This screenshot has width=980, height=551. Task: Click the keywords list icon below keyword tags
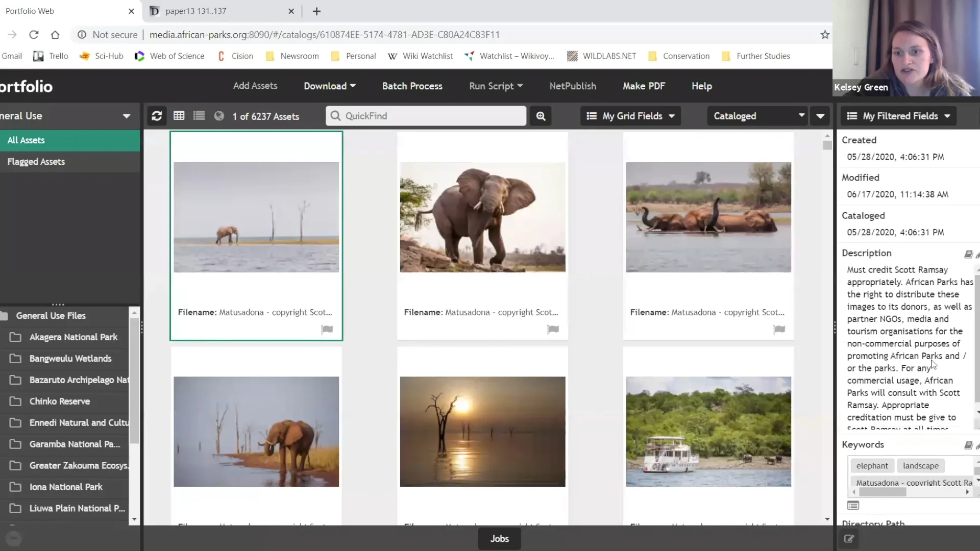853,505
